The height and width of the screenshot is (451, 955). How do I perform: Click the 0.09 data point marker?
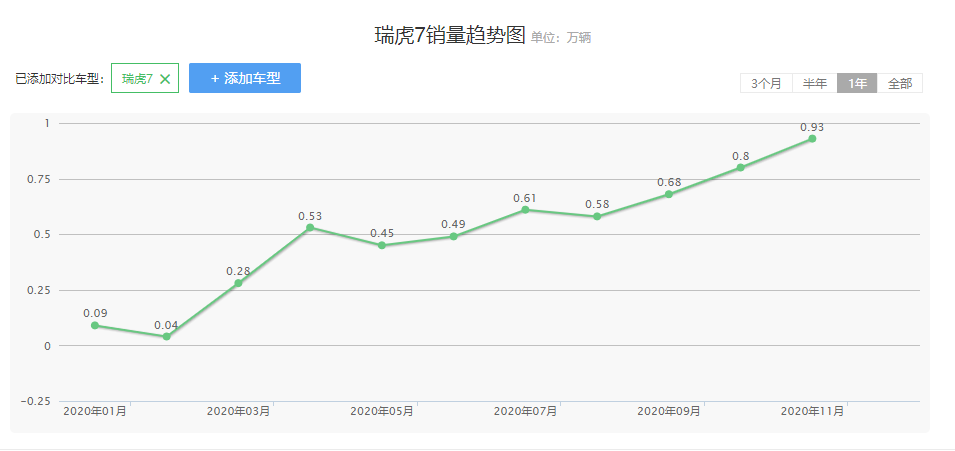95,325
